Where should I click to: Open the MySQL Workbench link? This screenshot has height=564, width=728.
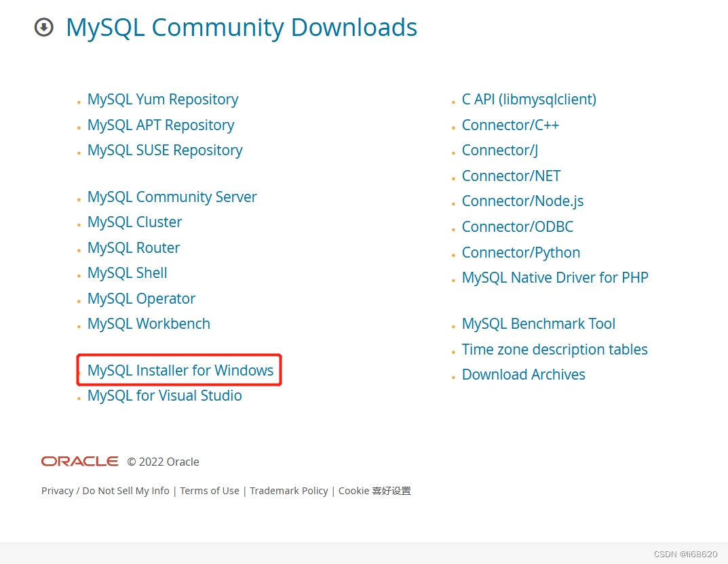click(x=149, y=324)
